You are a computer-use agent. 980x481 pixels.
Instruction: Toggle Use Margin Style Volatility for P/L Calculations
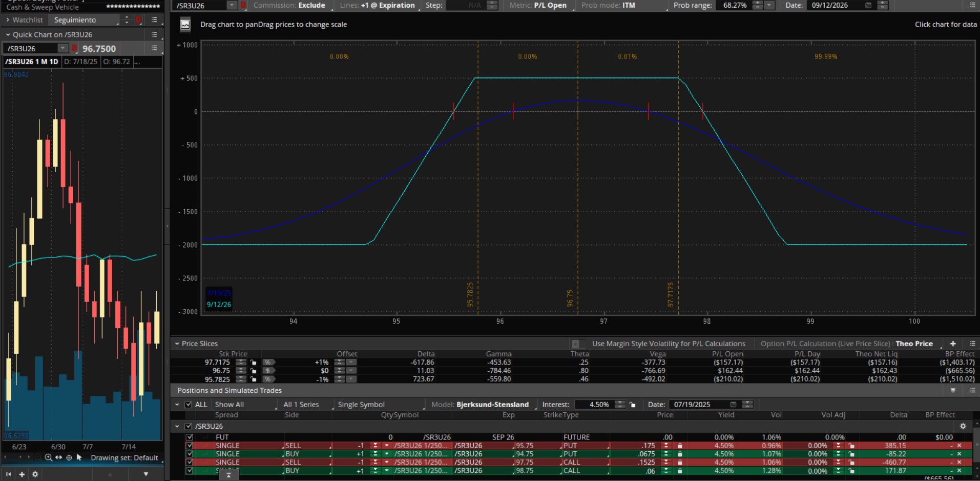point(576,344)
